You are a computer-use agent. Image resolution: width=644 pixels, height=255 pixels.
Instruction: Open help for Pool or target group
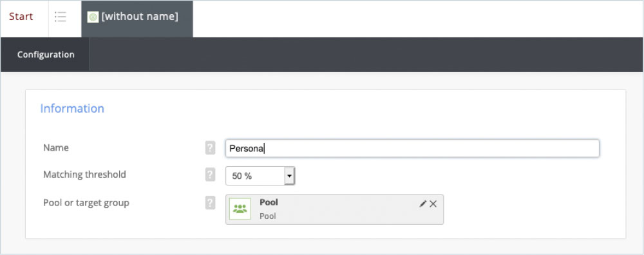point(210,202)
